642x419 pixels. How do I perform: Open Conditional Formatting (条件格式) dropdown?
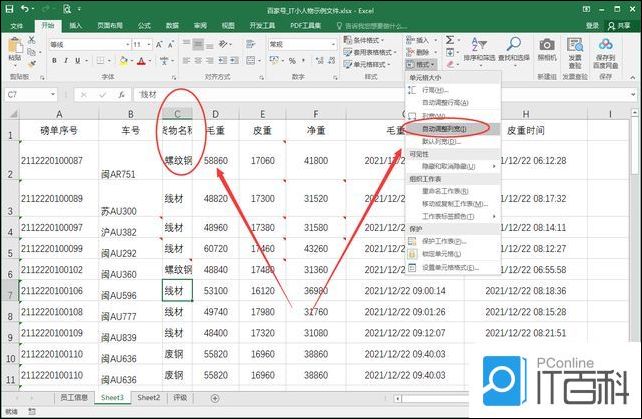tap(364, 40)
